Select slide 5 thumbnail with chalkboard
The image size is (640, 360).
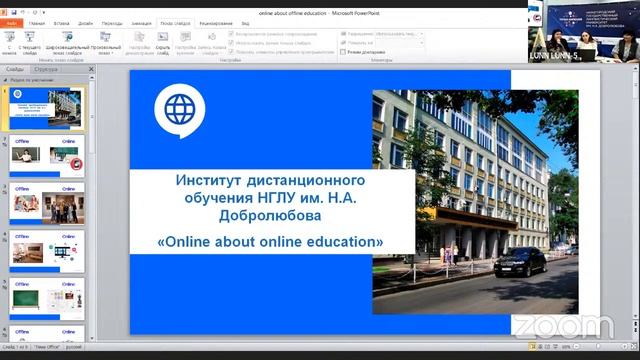47,299
